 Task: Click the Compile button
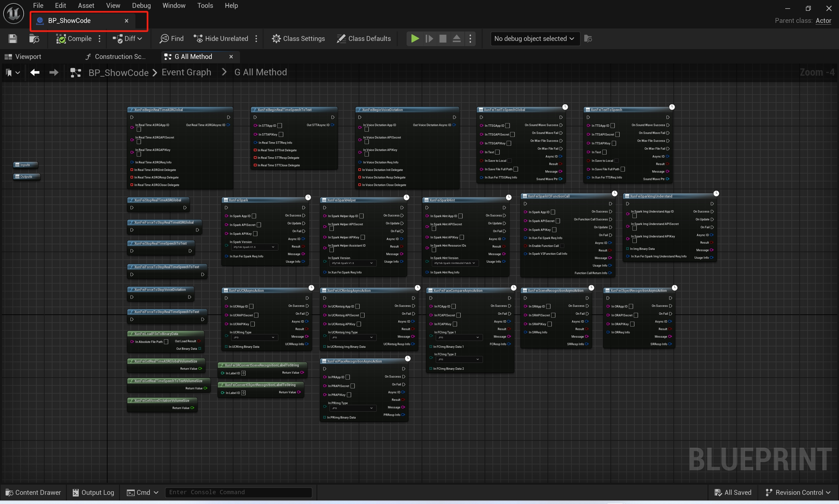pos(74,39)
